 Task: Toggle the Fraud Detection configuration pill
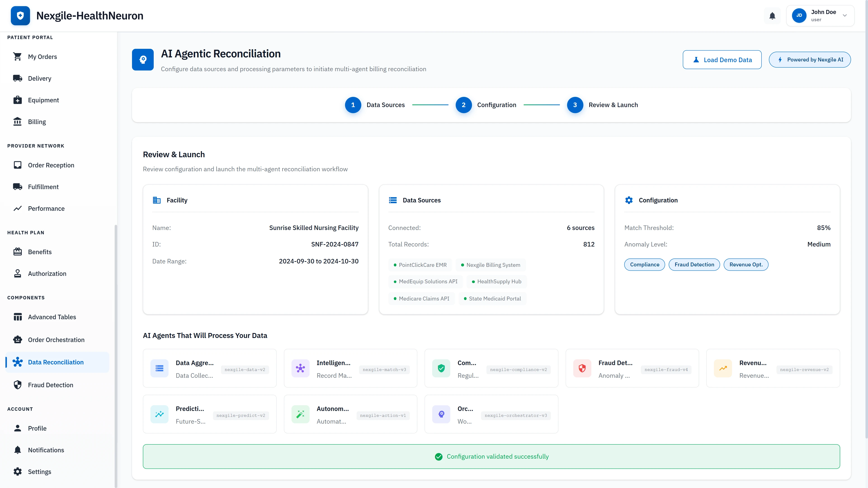(x=694, y=264)
